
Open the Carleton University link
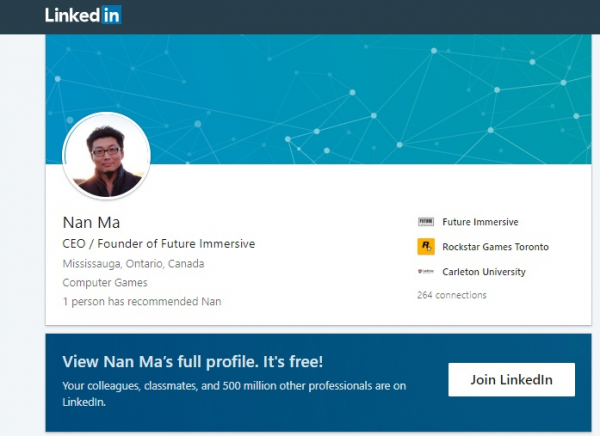click(483, 272)
